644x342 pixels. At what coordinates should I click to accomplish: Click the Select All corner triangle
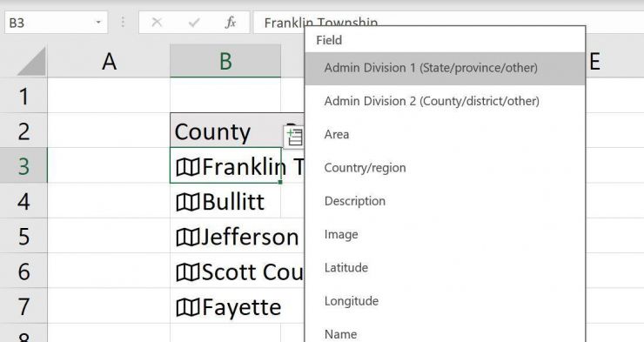click(x=32, y=62)
